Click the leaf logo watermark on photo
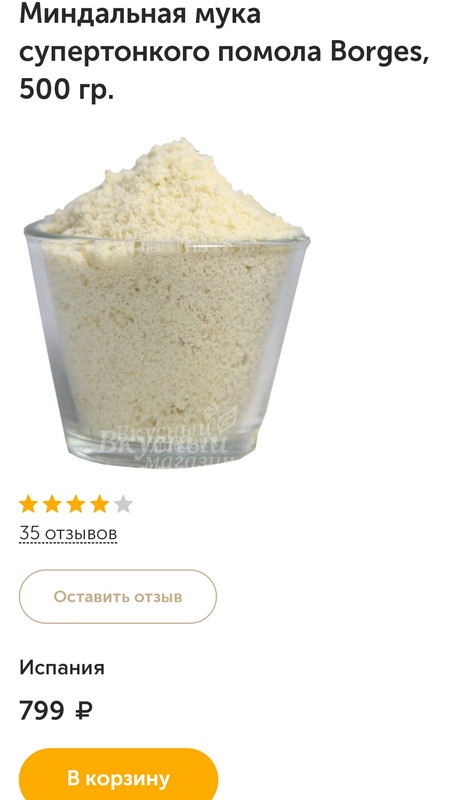This screenshot has height=800, width=466. tap(221, 417)
